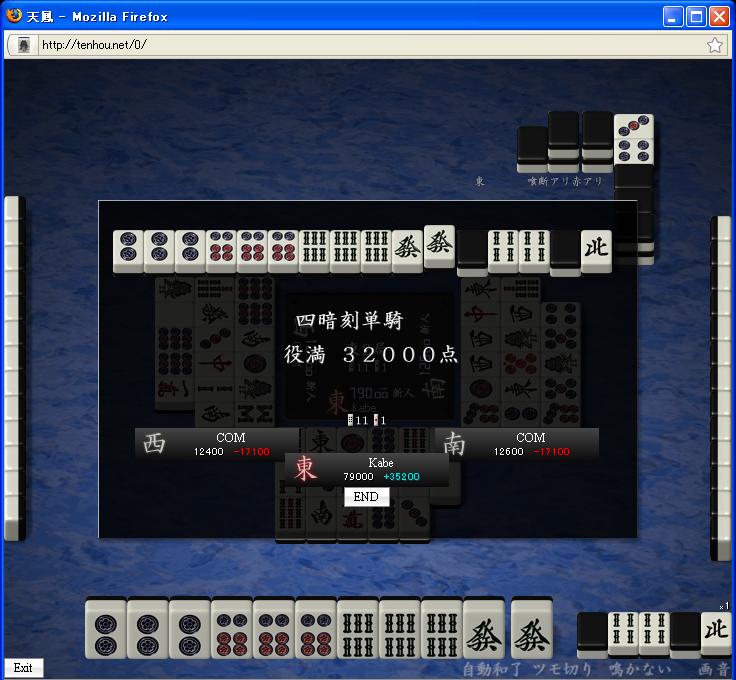
Task: Click leftmost 6-sou tile in the result panel
Action: click(x=314, y=252)
